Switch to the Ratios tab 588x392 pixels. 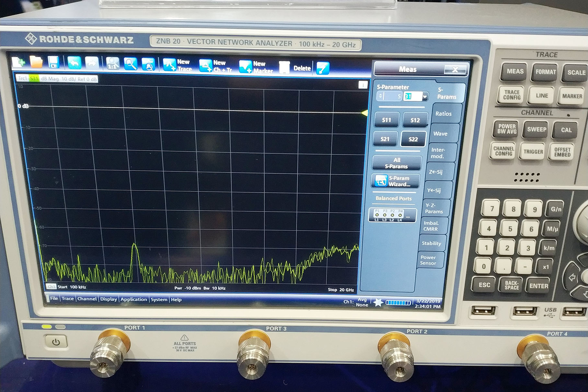coord(444,114)
